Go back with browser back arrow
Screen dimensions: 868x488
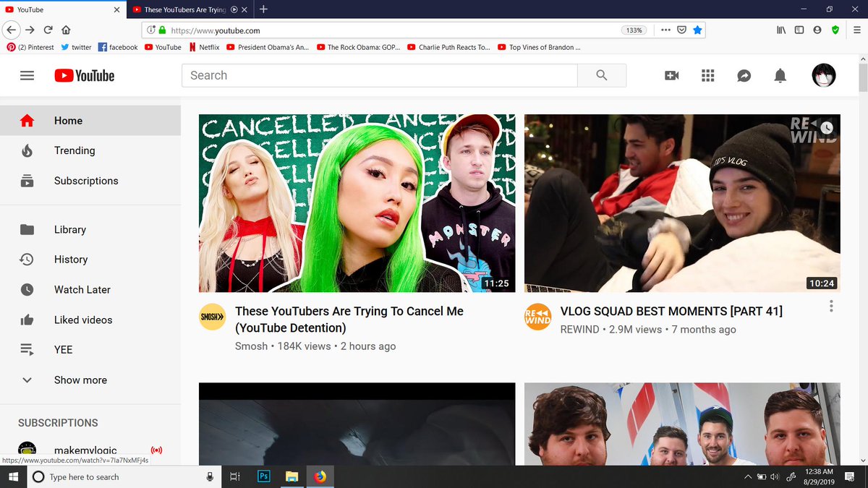11,30
